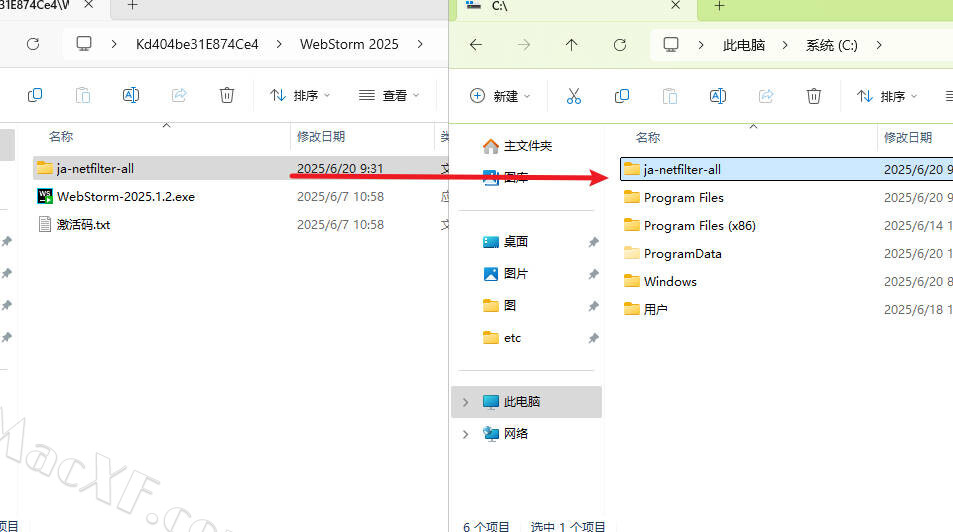Open the 新建 new item dropdown
The image size is (953, 532).
coord(500,96)
